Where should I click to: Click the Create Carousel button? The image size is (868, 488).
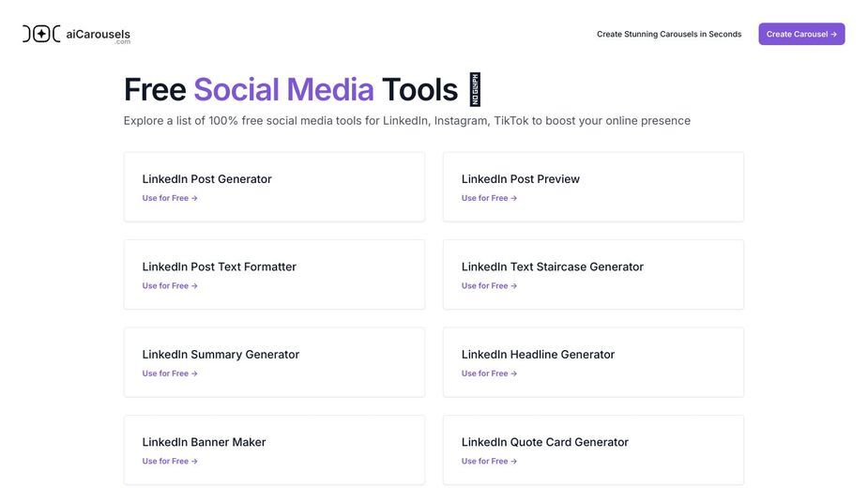pos(801,34)
